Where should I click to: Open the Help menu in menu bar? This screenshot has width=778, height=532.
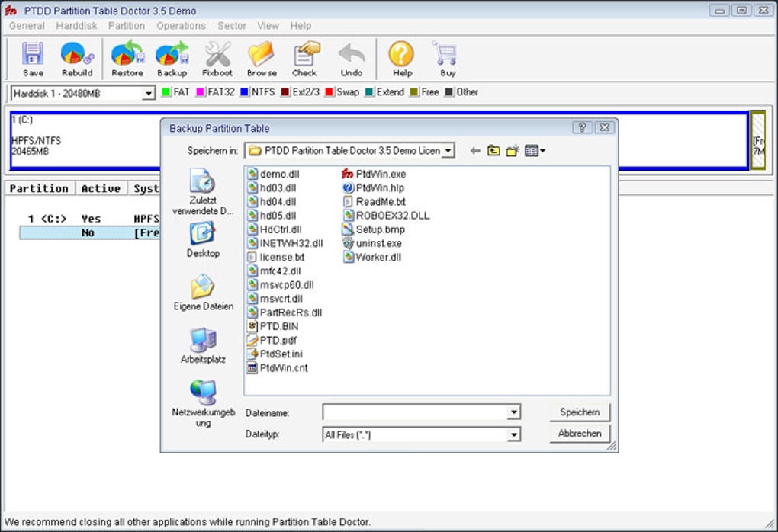301,26
